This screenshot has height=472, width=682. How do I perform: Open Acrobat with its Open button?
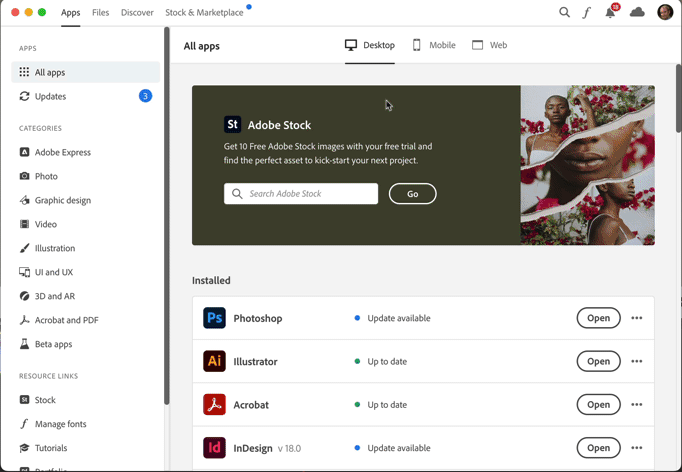(x=598, y=405)
